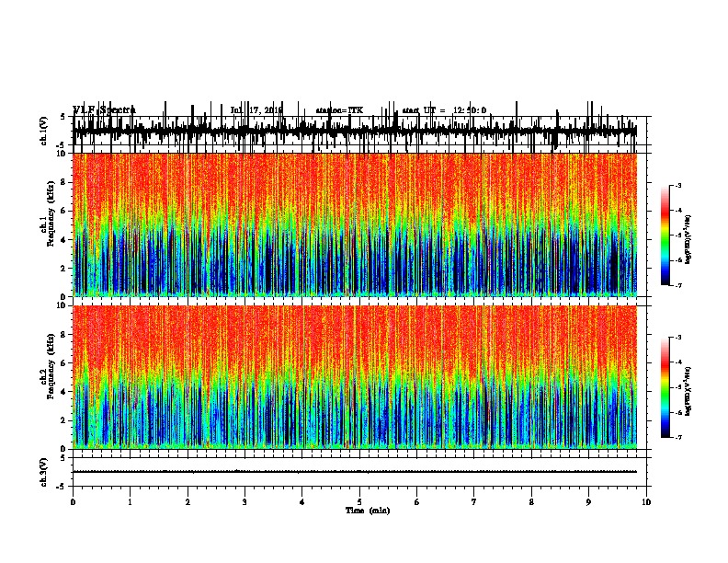Click the "start UT = 12:50:0" label
728x563 pixels.
point(444,110)
